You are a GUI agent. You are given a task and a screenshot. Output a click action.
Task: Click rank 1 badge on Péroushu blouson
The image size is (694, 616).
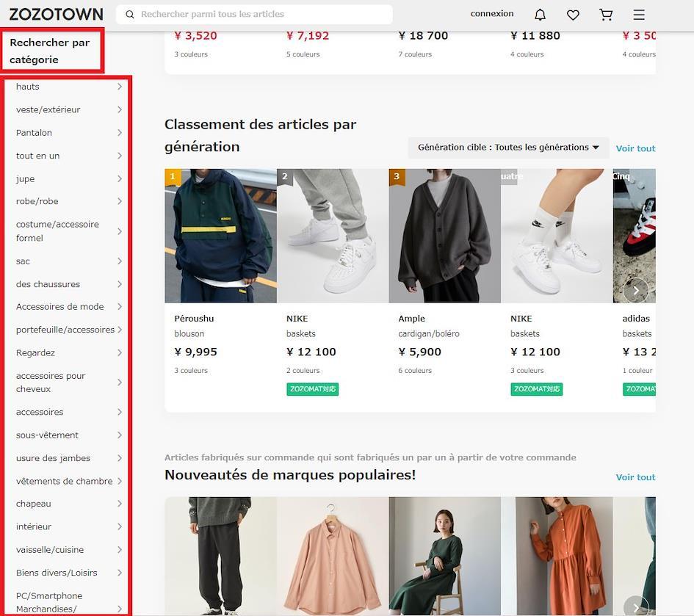(x=173, y=176)
